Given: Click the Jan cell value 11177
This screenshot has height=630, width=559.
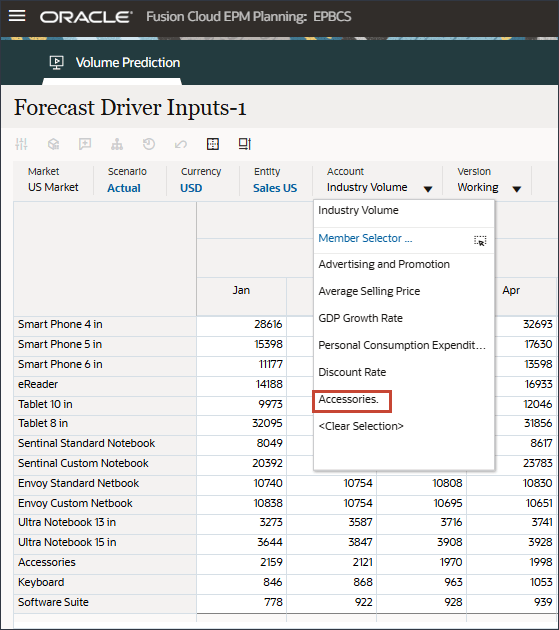Looking at the screenshot, I should (242, 366).
